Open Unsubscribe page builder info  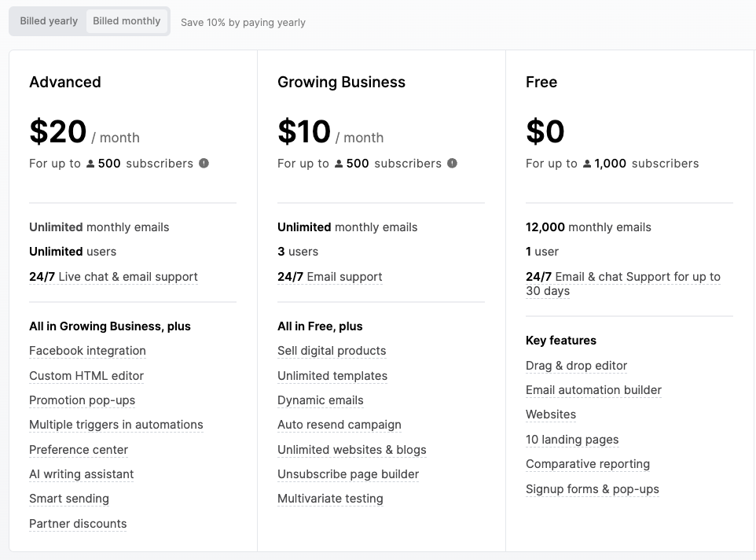(348, 474)
